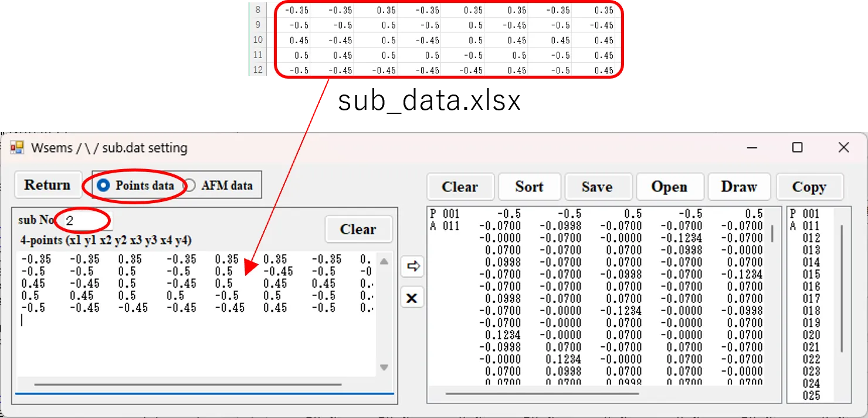Select item 015 in the index list
Viewport: 868px width, 418px height.
coord(811,274)
